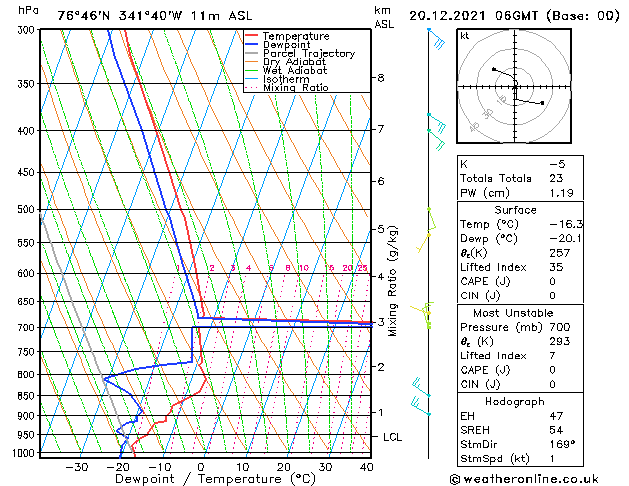Click the Surface Lifted Index value 35
Screen dimensions: 629x486
point(556,267)
